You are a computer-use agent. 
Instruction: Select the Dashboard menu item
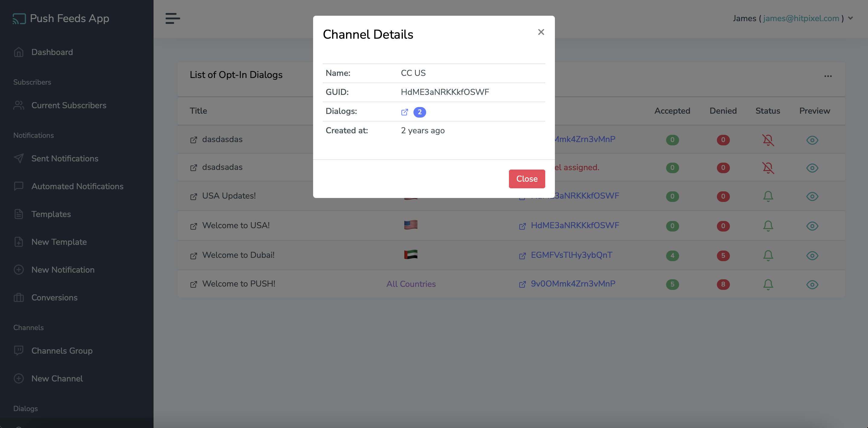click(52, 53)
